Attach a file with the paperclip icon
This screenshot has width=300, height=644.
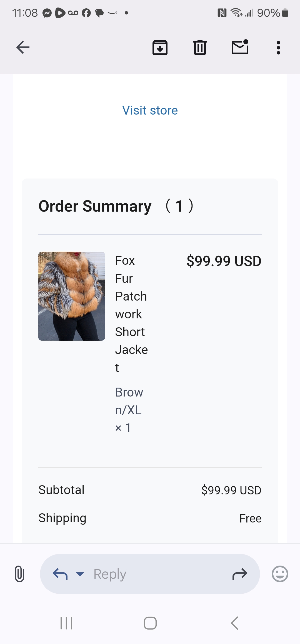19,574
